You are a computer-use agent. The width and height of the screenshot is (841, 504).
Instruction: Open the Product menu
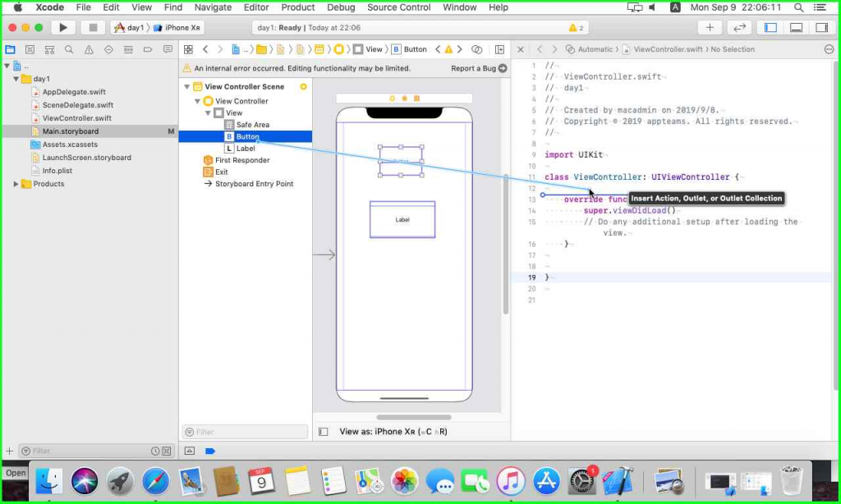(x=297, y=7)
